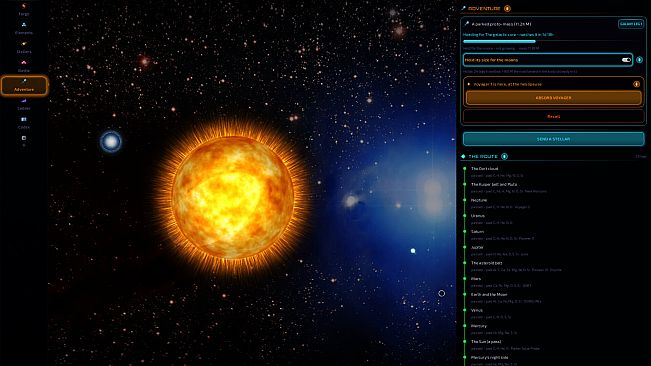Click the large orange Sun in the star map
This screenshot has width=651, height=366.
(x=232, y=198)
